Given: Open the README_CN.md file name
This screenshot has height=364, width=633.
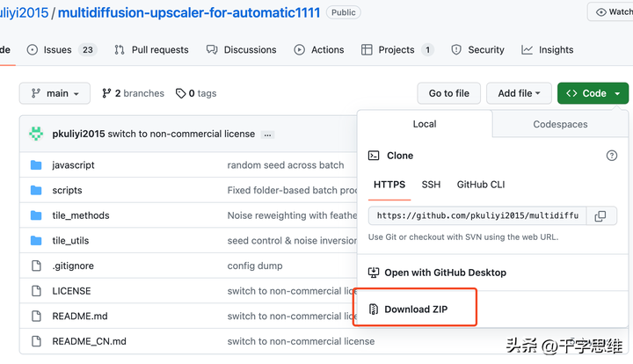Looking at the screenshot, I should [x=89, y=341].
